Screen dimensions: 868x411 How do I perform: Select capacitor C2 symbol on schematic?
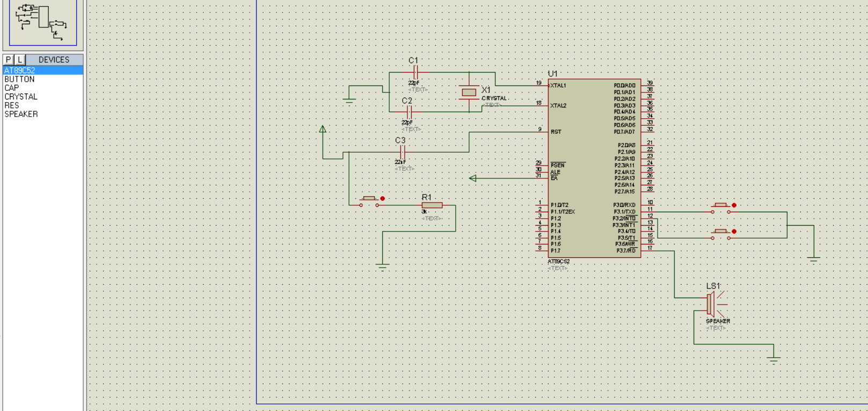point(409,112)
